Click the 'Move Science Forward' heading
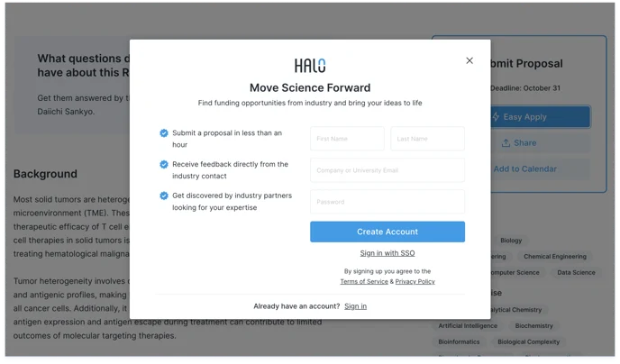This screenshot has width=620, height=364. [x=310, y=87]
